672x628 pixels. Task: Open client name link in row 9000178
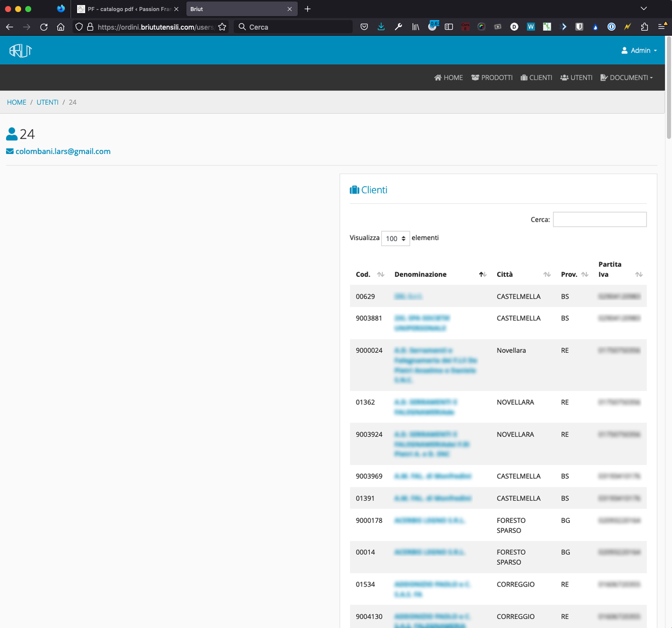[429, 520]
